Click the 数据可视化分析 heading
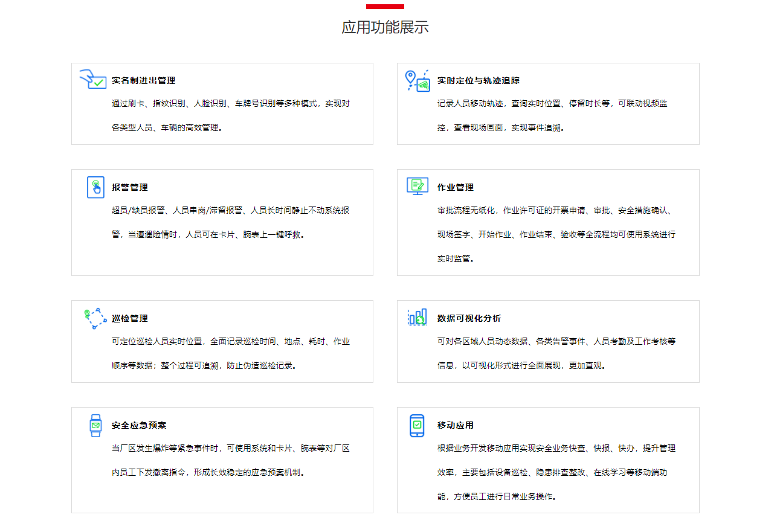The image size is (777, 532). pyautogui.click(x=469, y=318)
